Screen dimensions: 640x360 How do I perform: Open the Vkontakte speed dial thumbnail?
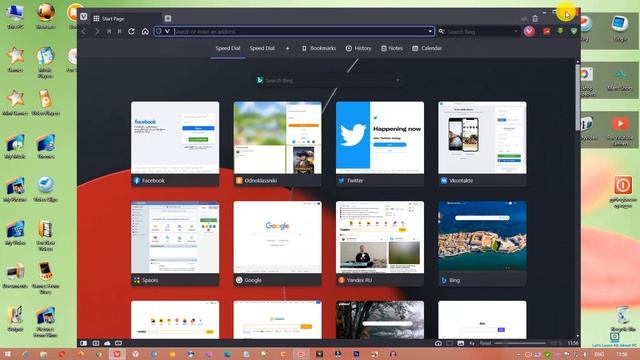[482, 144]
